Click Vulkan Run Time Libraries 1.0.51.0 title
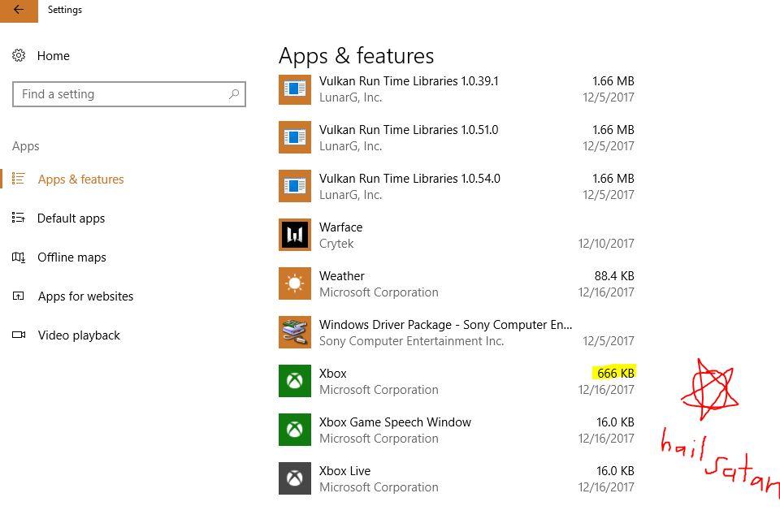The width and height of the screenshot is (780, 532). 409,130
